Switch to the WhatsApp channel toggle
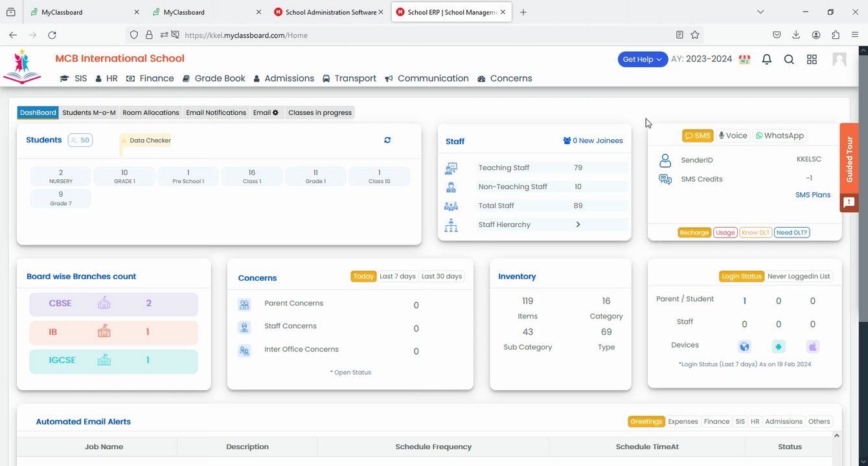 779,136
